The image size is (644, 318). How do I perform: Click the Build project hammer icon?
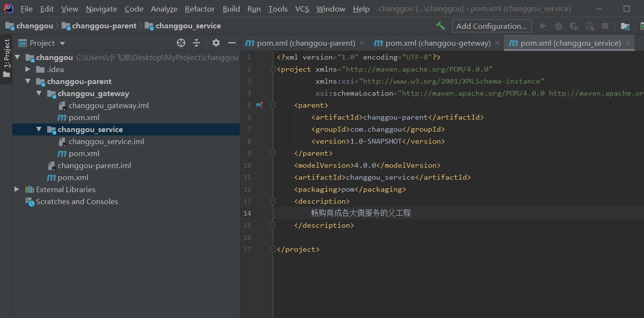point(440,26)
